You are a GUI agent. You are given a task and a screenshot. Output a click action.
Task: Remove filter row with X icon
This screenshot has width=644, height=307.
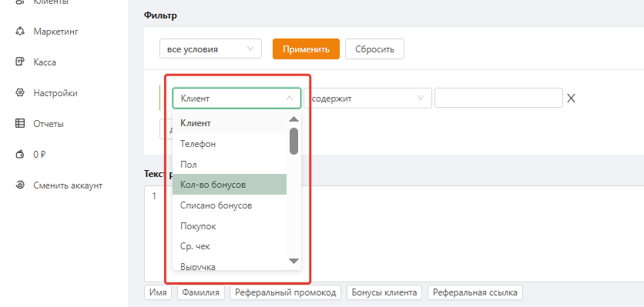[x=571, y=98]
